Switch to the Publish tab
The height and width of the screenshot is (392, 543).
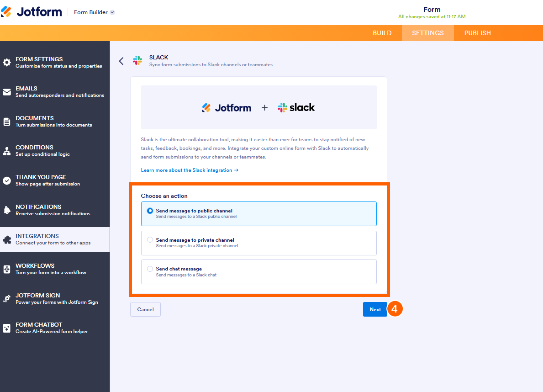(x=477, y=33)
